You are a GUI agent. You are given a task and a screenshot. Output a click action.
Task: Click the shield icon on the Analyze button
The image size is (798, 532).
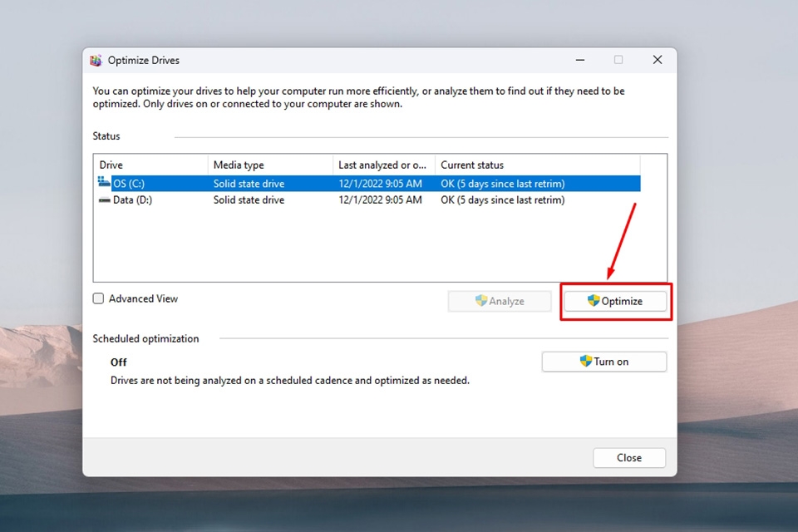coord(480,300)
